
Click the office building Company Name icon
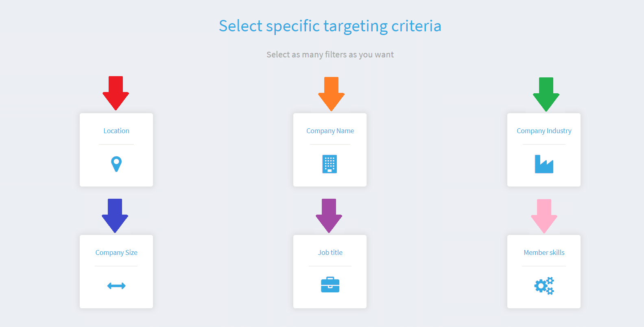pos(330,164)
